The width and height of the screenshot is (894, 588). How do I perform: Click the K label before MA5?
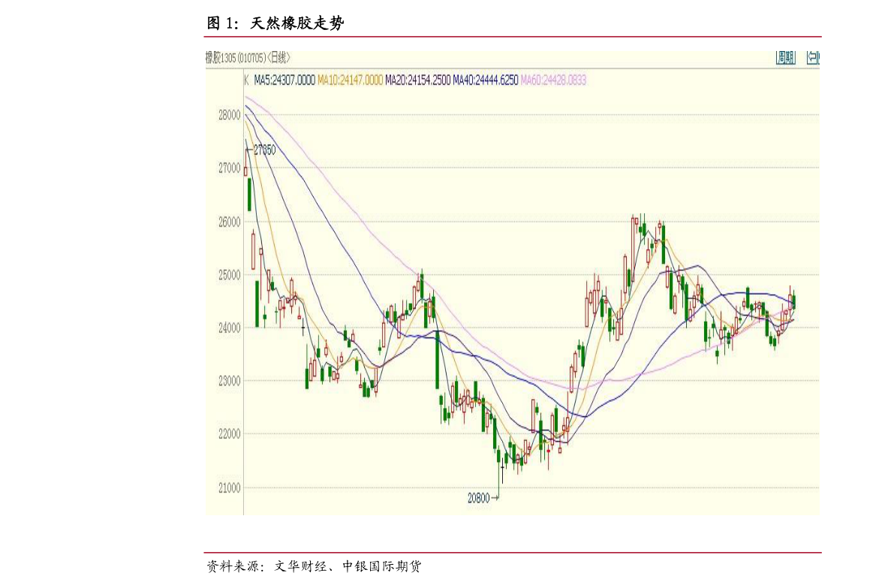click(x=246, y=80)
